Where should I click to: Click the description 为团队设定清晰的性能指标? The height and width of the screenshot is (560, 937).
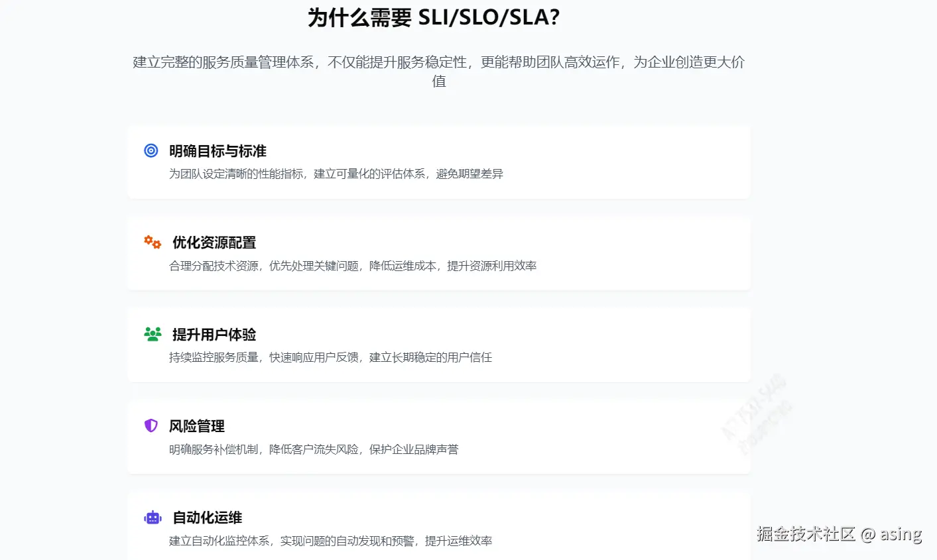point(336,174)
